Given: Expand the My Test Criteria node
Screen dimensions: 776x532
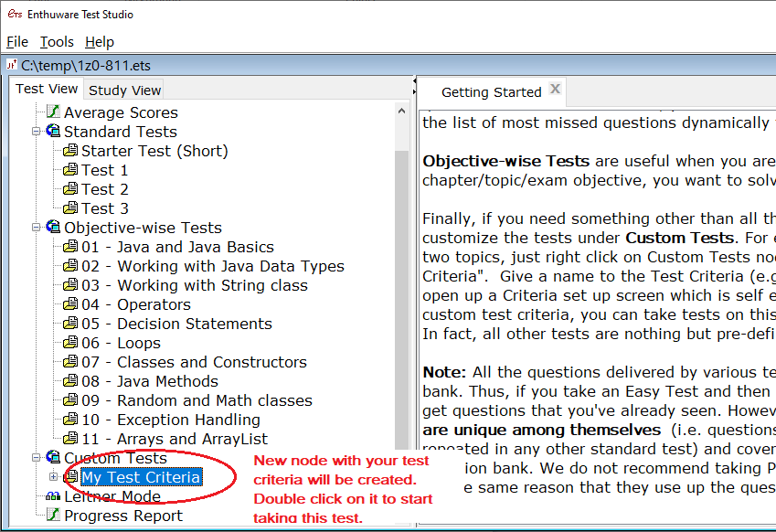Looking at the screenshot, I should coord(54,477).
